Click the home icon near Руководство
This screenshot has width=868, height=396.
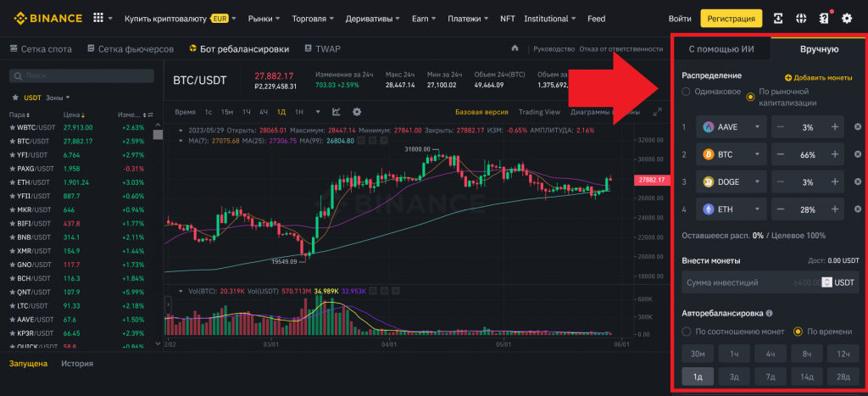515,48
